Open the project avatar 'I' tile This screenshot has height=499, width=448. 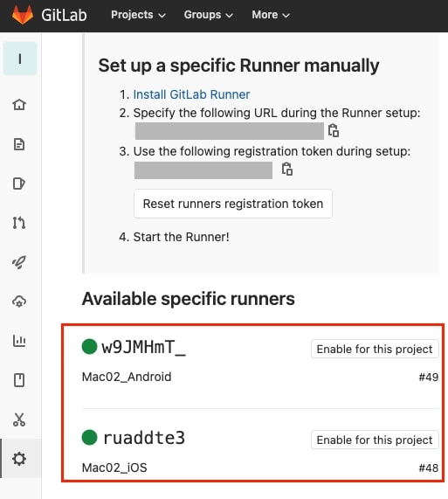pyautogui.click(x=20, y=59)
